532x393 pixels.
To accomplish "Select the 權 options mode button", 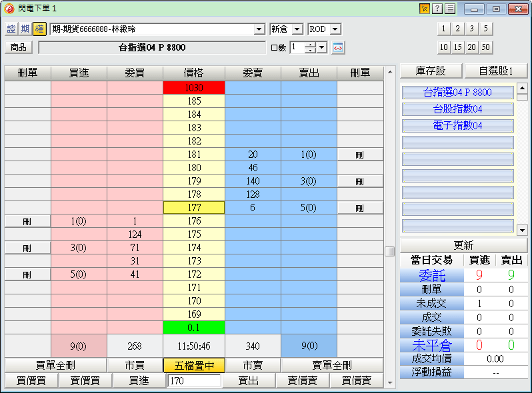I will click(x=39, y=29).
